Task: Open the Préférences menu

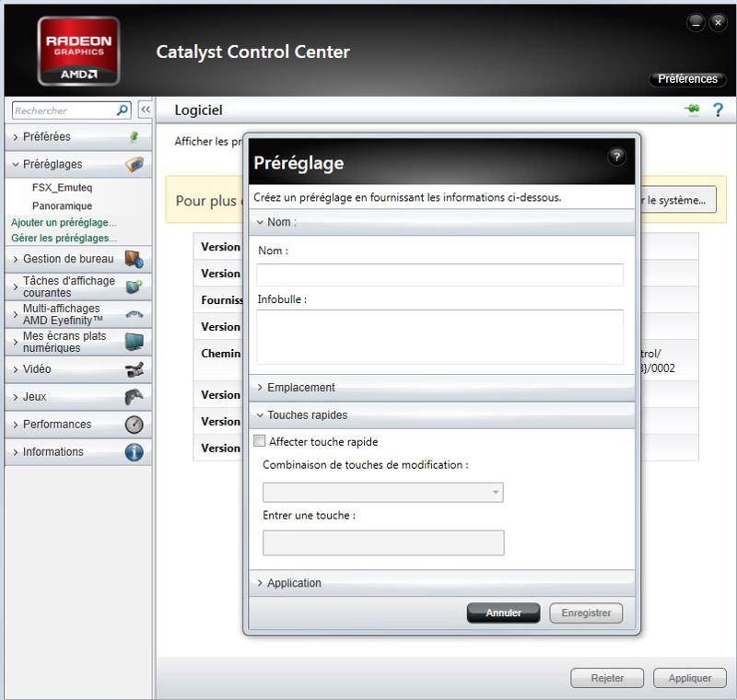Action: (687, 79)
